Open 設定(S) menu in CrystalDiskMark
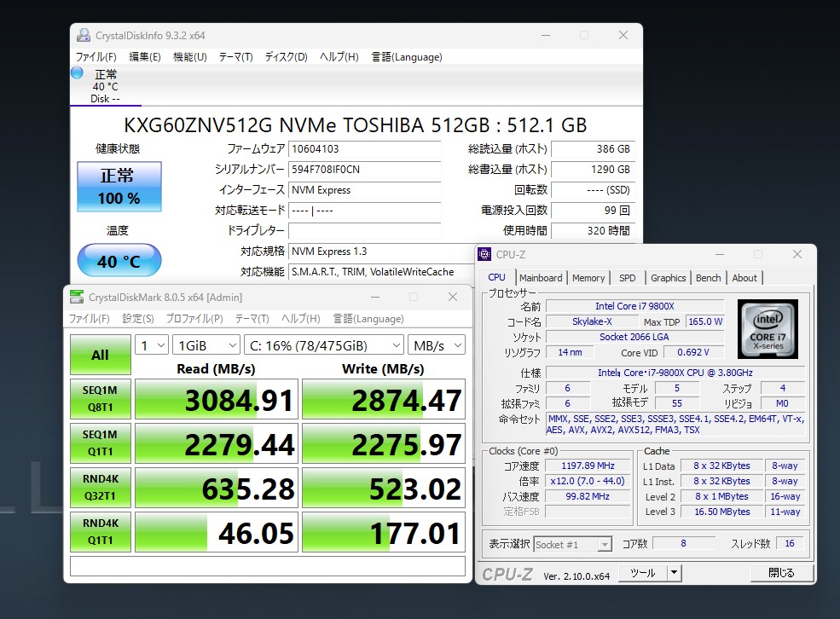Viewport: 840px width, 619px height. 138,319
